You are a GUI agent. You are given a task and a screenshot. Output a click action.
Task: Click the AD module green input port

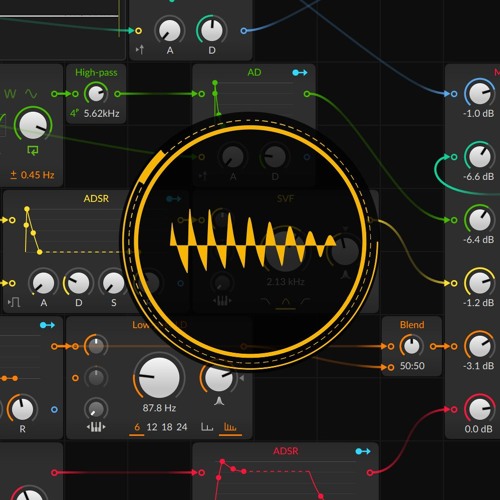(x=201, y=94)
